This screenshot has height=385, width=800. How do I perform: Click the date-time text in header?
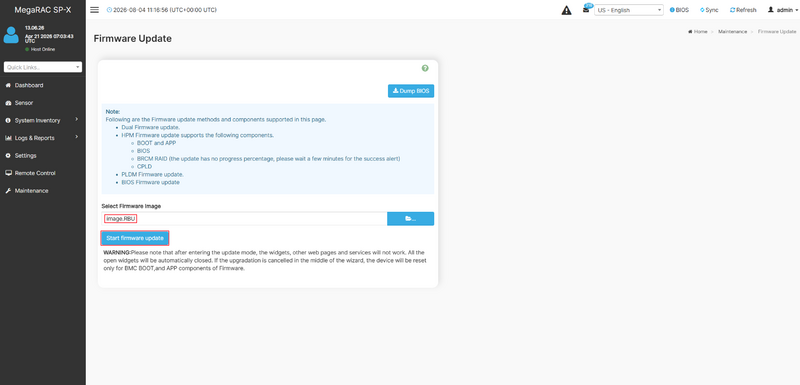pyautogui.click(x=165, y=10)
